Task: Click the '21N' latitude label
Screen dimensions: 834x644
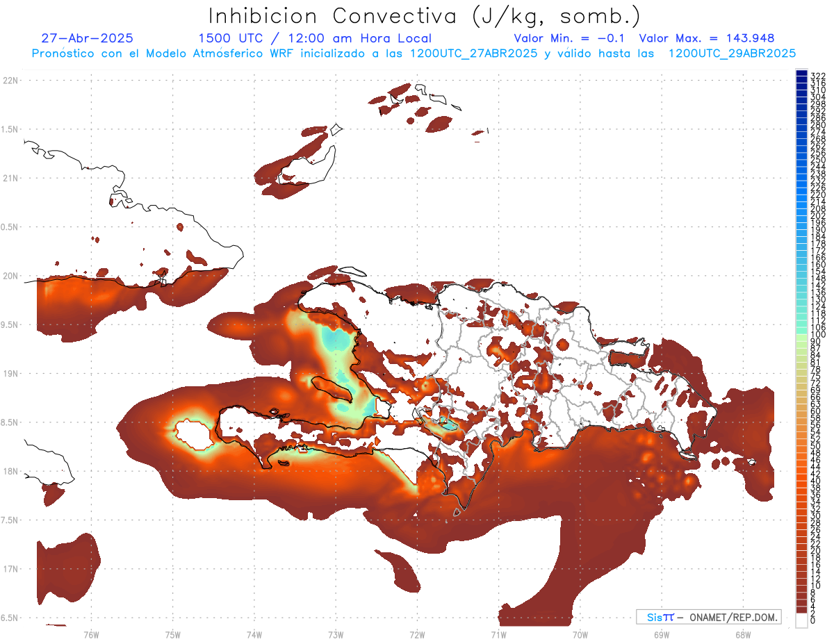Action: tap(10, 178)
